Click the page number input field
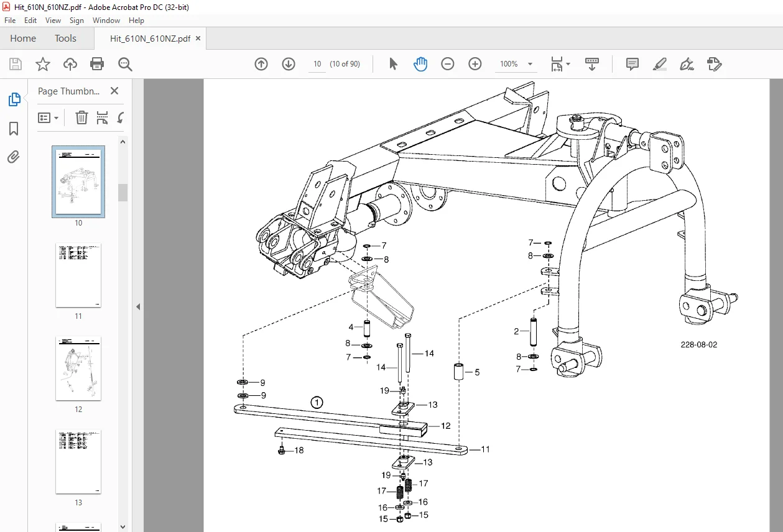The width and height of the screenshot is (783, 532). 317,64
